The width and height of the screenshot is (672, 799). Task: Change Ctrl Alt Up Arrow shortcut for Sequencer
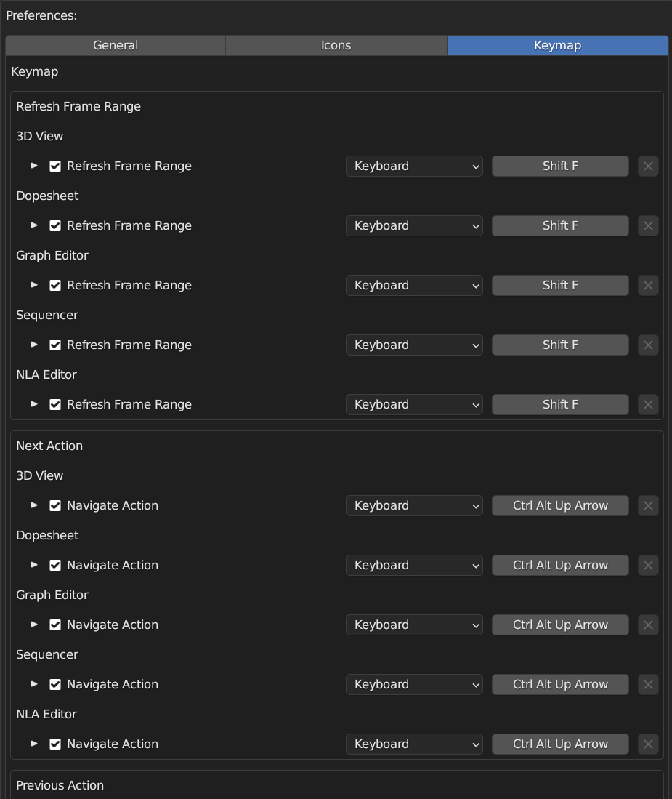coord(560,685)
